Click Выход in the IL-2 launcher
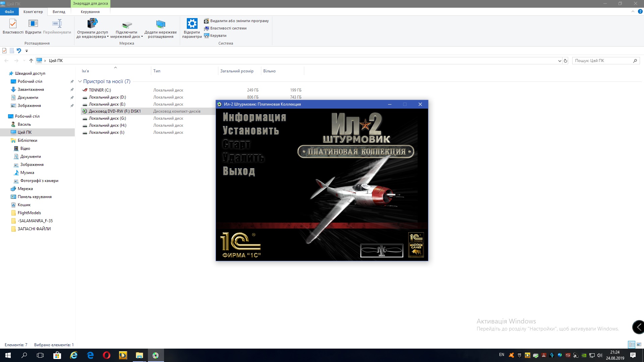This screenshot has height=362, width=644. click(x=238, y=171)
